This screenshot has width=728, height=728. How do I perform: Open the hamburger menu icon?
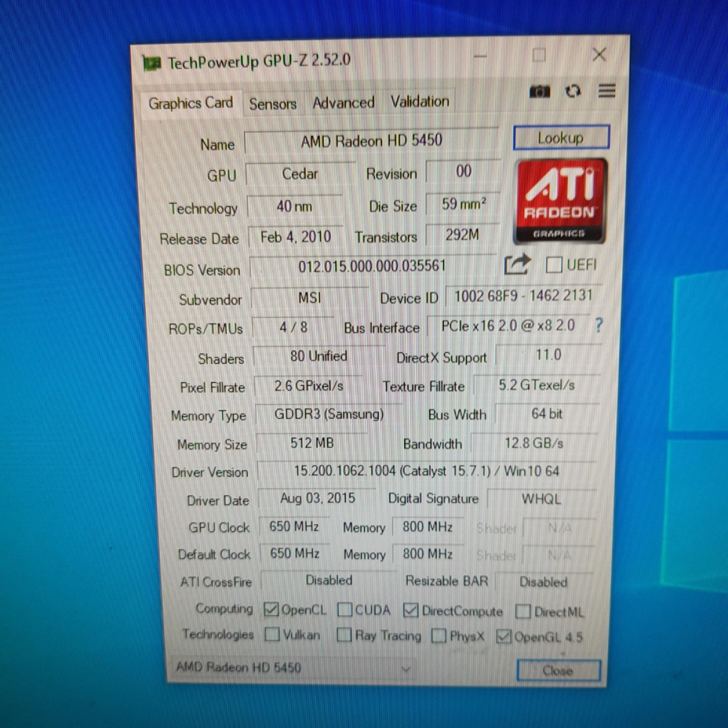607,90
